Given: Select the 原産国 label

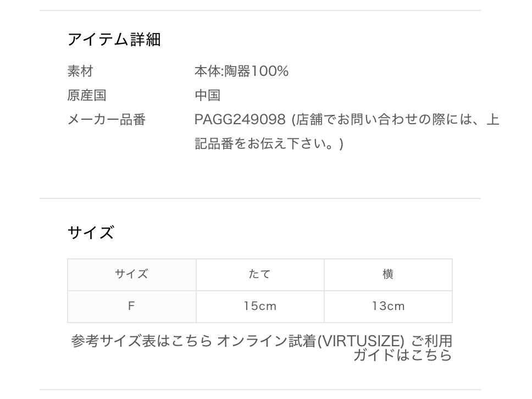Looking at the screenshot, I should [x=87, y=96].
